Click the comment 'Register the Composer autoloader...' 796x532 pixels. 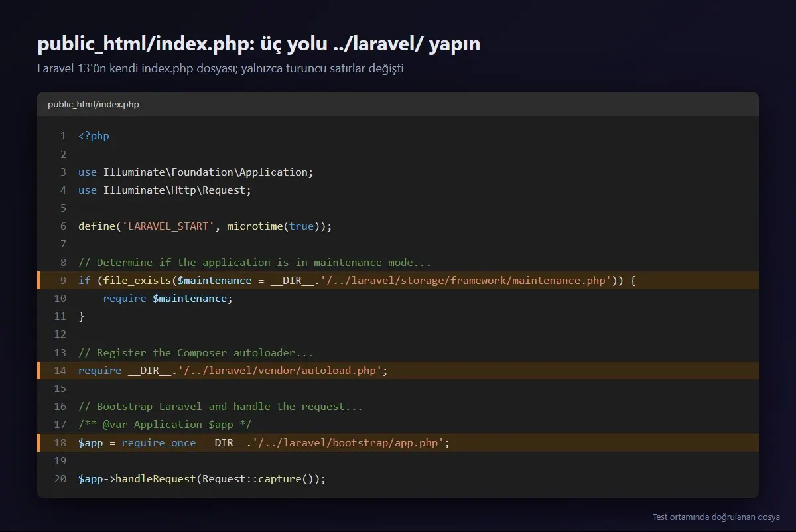point(196,352)
